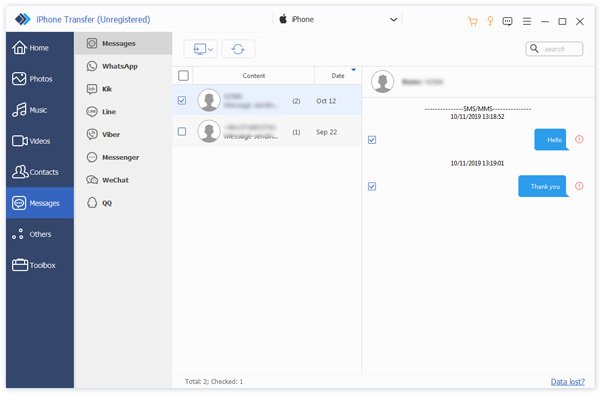Click the Data lost? link
Viewport: 600px width, 394px height.
[x=567, y=381]
